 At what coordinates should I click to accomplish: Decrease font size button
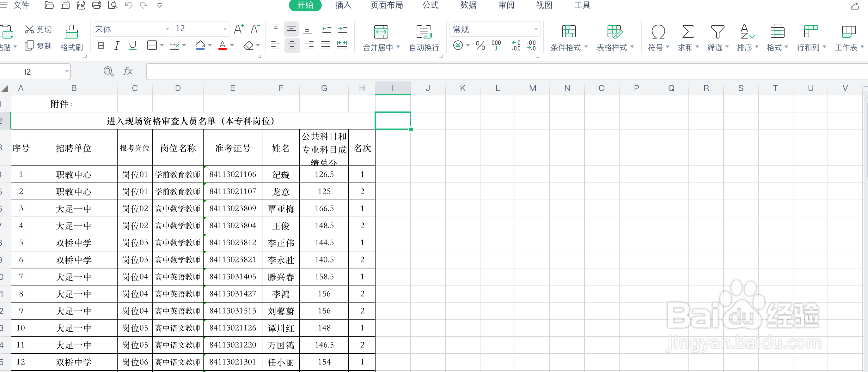(x=255, y=29)
